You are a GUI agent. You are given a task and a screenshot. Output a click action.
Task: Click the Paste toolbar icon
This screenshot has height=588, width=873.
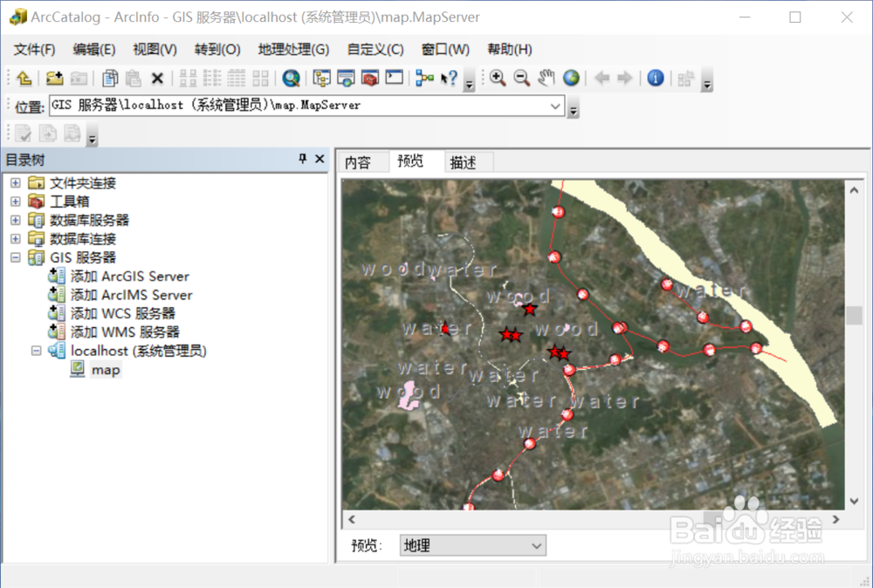133,79
